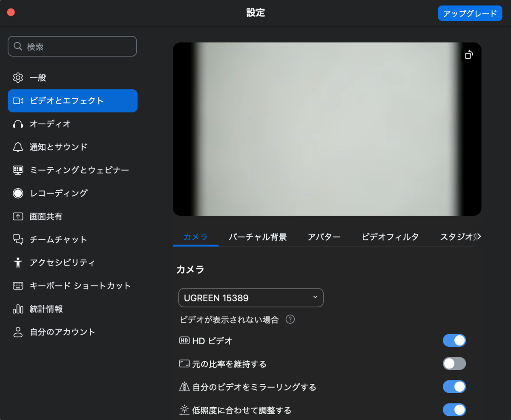Click the HD badge icon beside HD ビデオ
The height and width of the screenshot is (420, 511).
(184, 340)
